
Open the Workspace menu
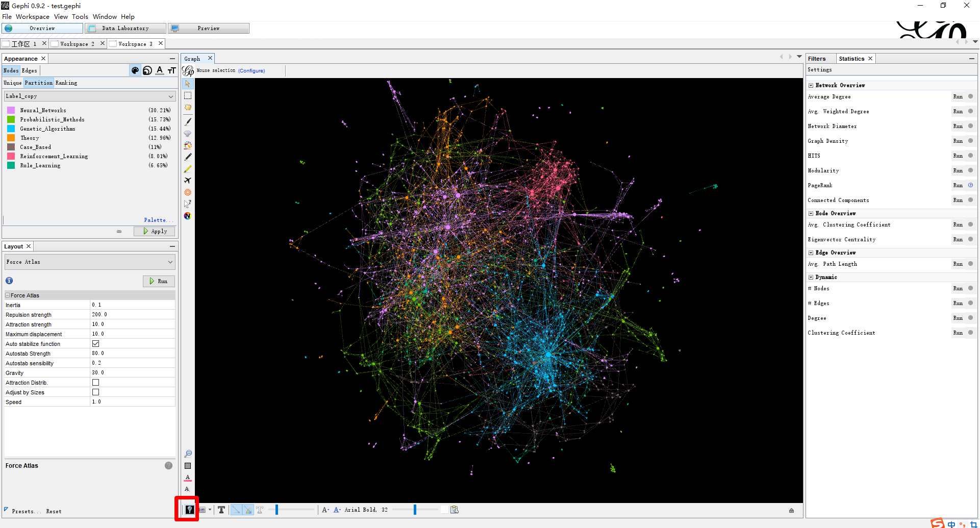(x=33, y=16)
